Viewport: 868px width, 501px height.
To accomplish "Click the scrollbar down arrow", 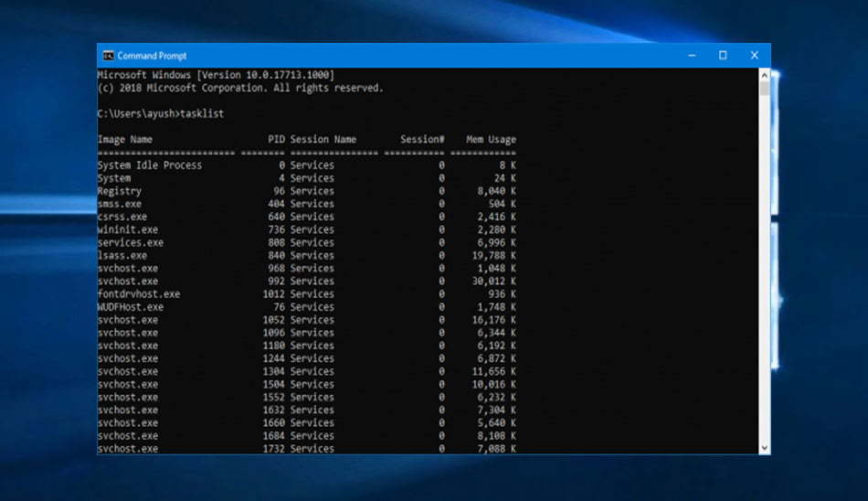I will [x=765, y=448].
